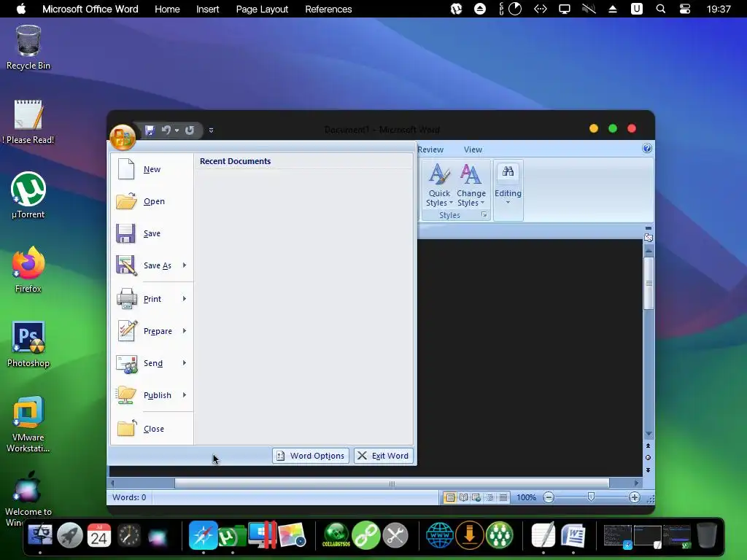This screenshot has width=747, height=560.
Task: Click the Previous Page double-arrow button
Action: coord(648,446)
